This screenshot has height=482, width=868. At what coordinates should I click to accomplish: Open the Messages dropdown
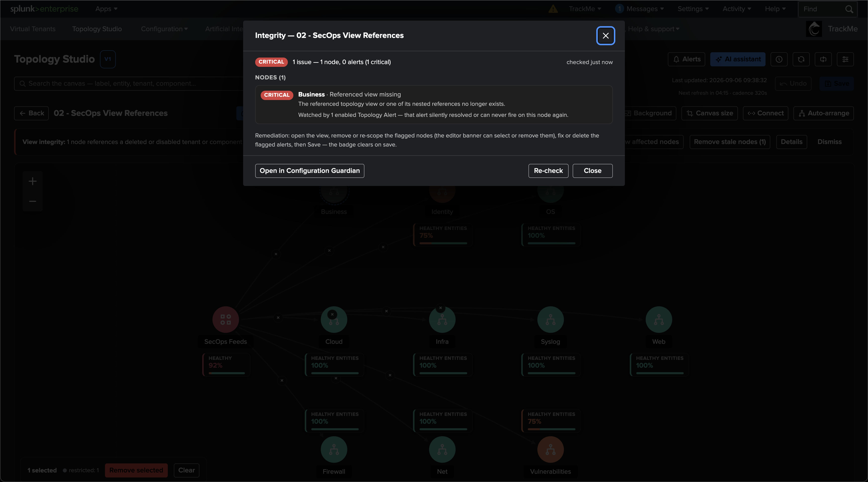639,9
